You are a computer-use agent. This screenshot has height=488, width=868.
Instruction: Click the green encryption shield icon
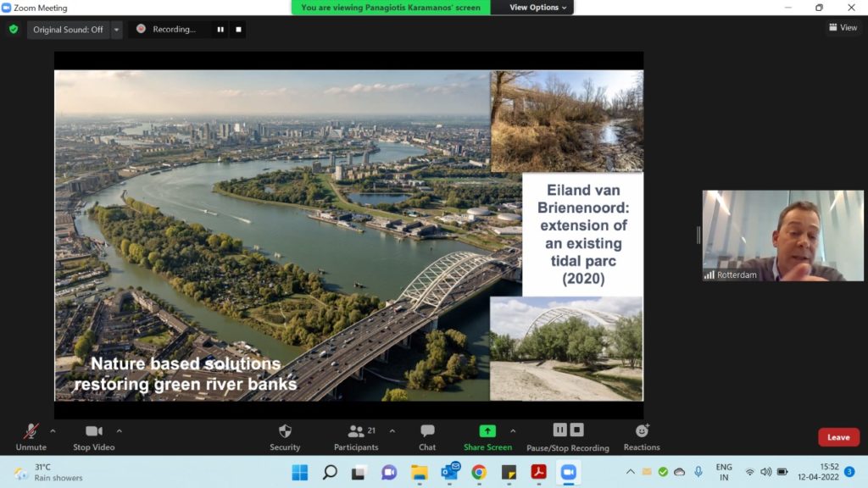click(13, 29)
